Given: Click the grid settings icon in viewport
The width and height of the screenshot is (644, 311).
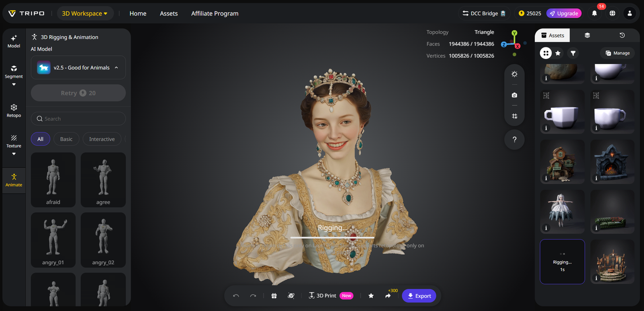Looking at the screenshot, I should tap(514, 116).
